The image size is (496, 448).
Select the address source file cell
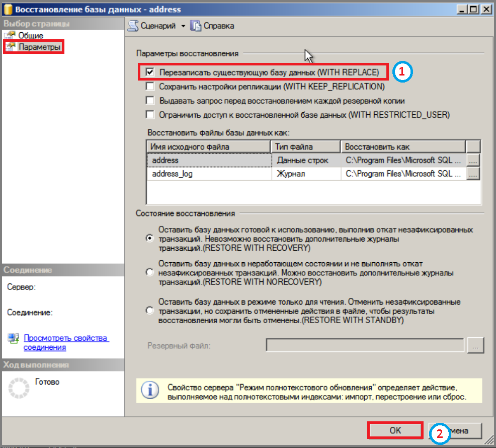click(209, 160)
